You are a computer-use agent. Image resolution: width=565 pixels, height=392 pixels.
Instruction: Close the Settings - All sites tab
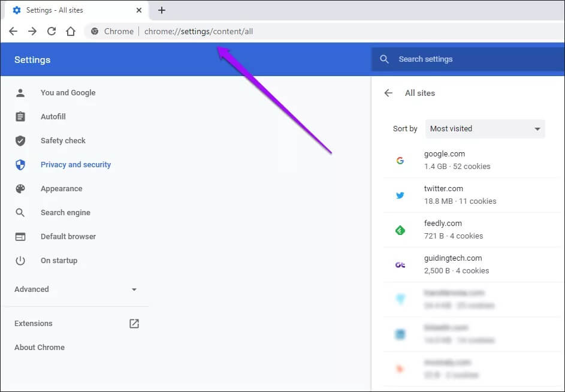pos(139,10)
